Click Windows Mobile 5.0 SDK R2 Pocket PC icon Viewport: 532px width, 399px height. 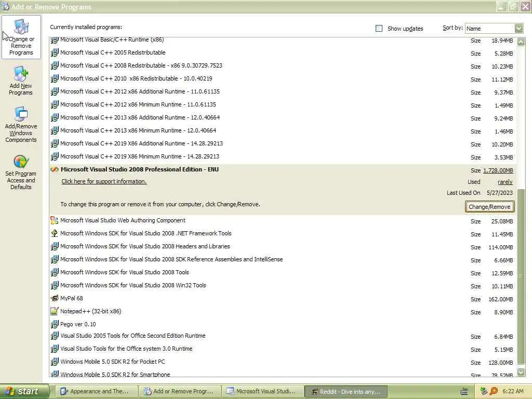tap(54, 362)
